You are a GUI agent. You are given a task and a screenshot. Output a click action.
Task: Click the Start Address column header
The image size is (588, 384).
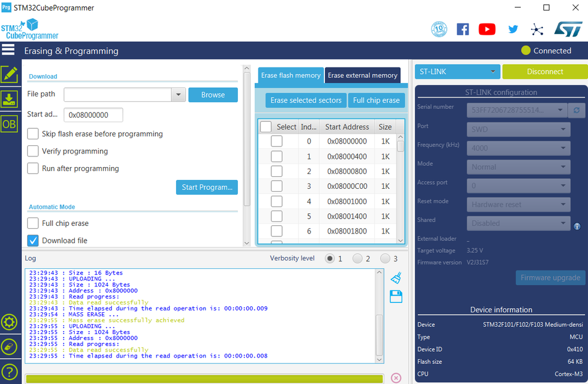click(x=347, y=127)
